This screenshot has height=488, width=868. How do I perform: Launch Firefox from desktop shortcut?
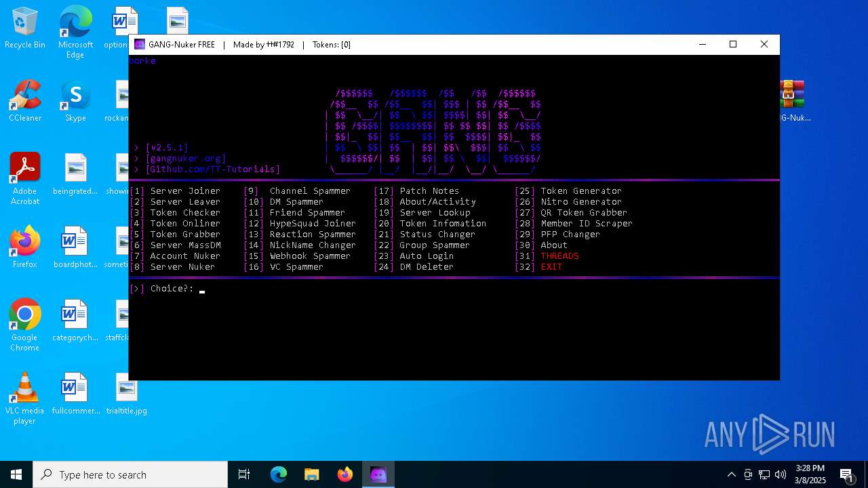click(24, 247)
